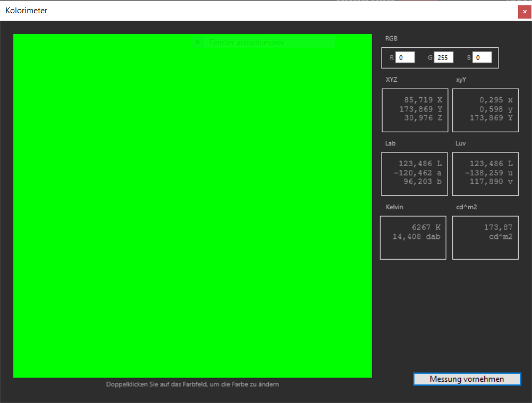Click the Doppelklicken Sie auf das Farbfeld hint
Screen dimensions: 532x403
[x=192, y=384]
